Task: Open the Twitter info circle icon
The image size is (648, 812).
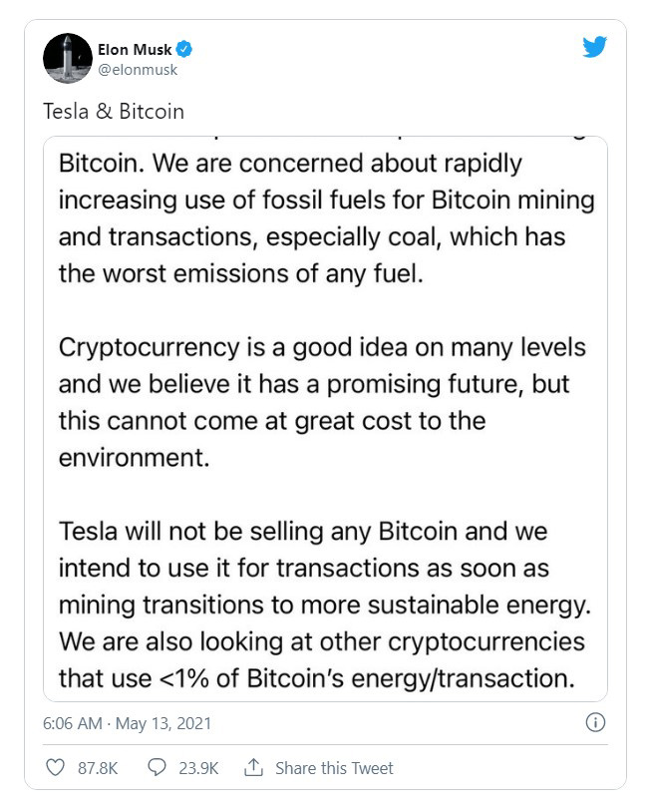Action: coord(595,722)
